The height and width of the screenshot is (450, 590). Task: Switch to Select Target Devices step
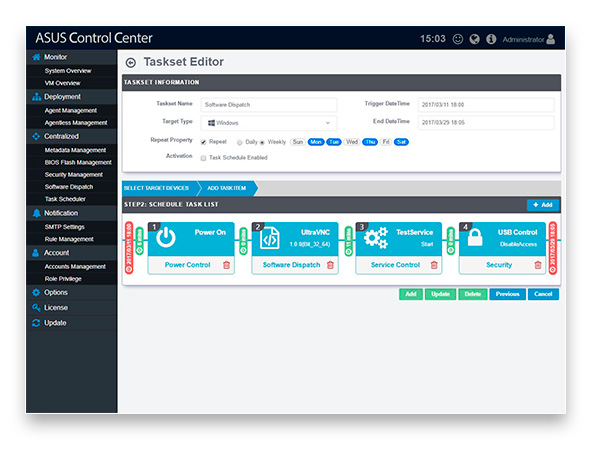coord(157,188)
